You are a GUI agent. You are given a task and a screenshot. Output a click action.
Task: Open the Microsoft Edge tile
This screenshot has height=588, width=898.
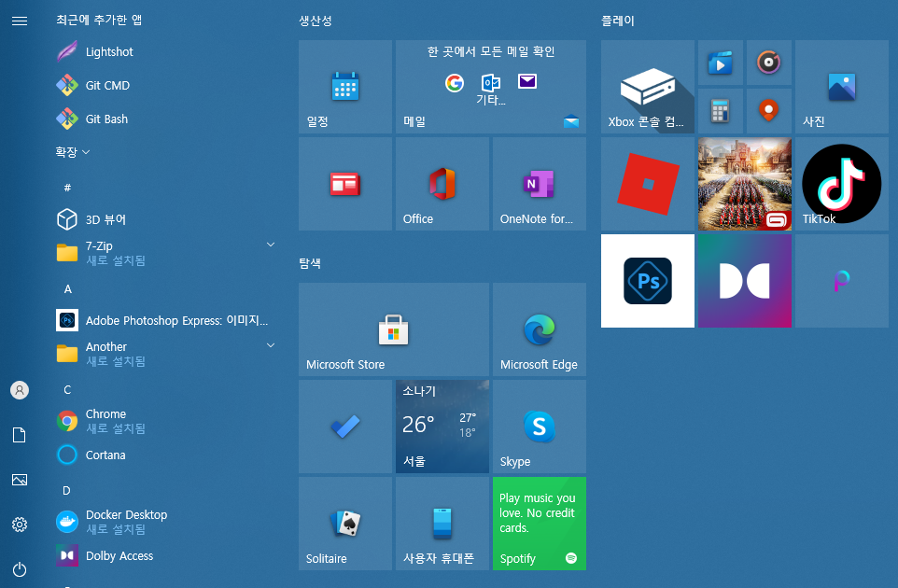pyautogui.click(x=540, y=329)
